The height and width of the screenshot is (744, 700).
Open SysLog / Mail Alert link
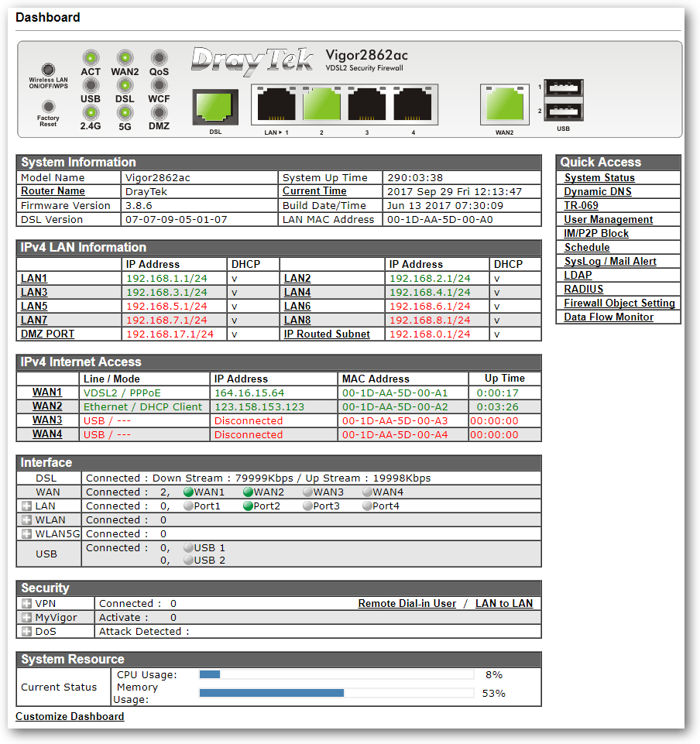coord(610,262)
